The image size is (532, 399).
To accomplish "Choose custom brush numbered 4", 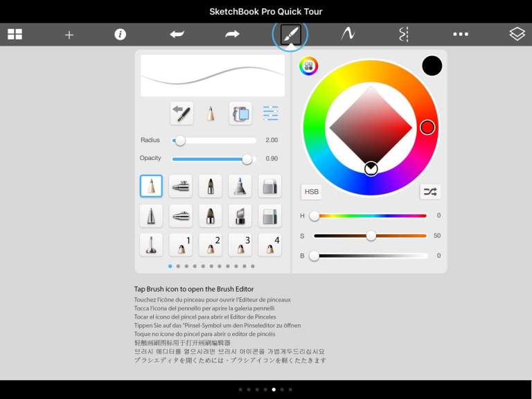I will pyautogui.click(x=269, y=245).
